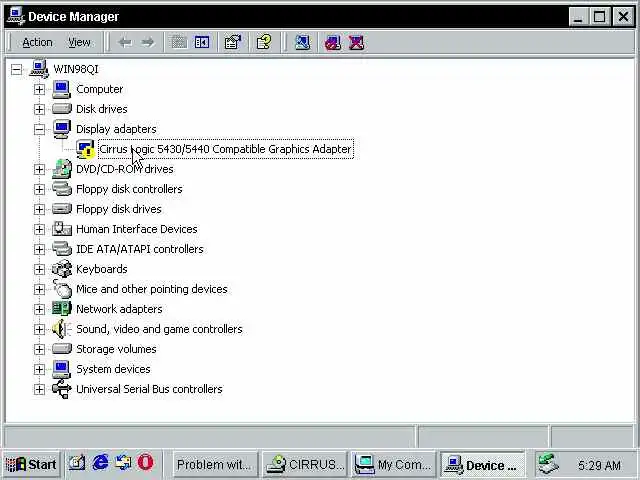Click Show Desktop quick launch icon
This screenshot has height=480, width=640.
click(77, 463)
